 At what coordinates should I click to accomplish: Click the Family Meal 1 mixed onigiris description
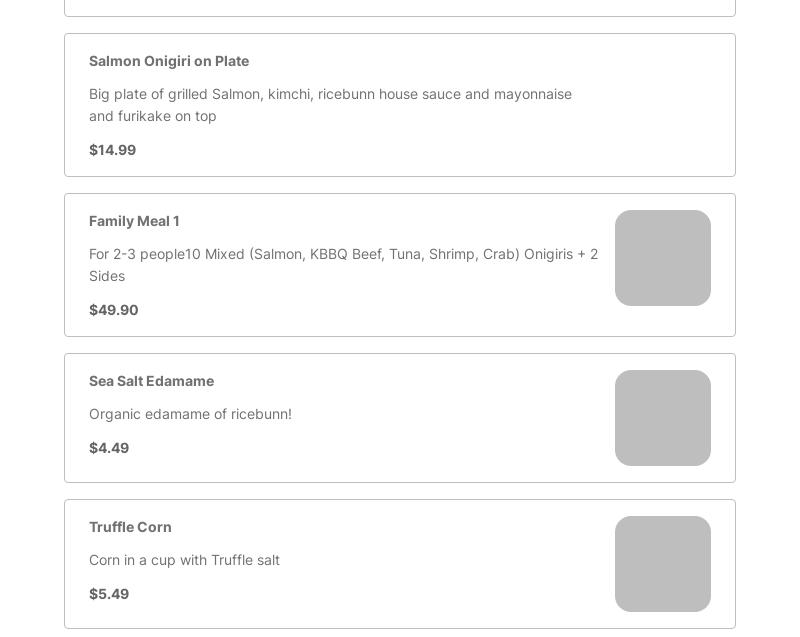(x=343, y=265)
